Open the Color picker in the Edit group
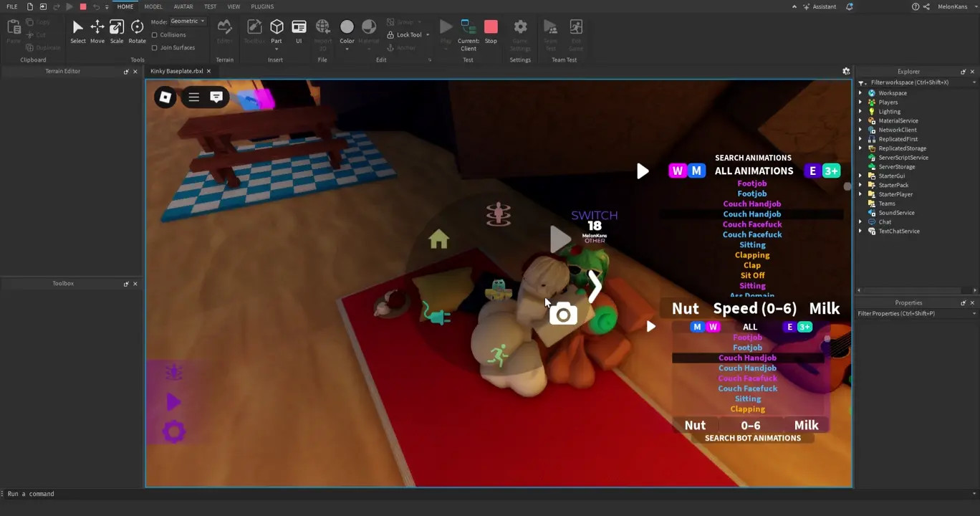Image resolution: width=980 pixels, height=516 pixels. click(347, 29)
